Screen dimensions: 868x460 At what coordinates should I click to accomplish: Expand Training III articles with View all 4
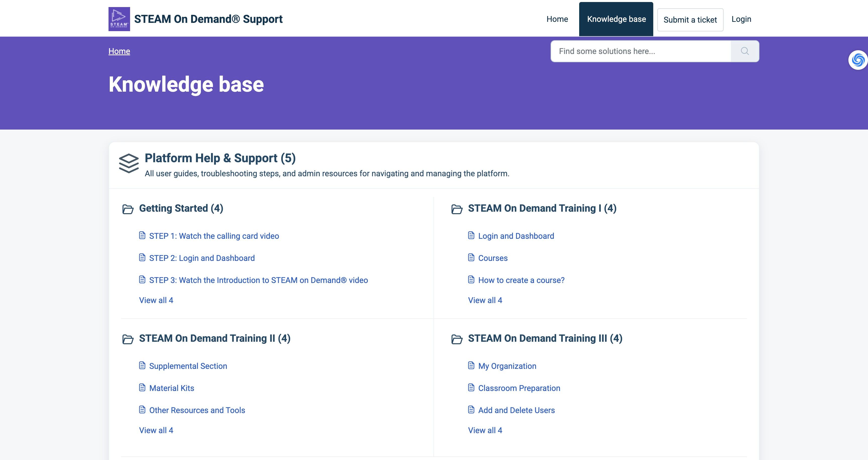tap(485, 430)
